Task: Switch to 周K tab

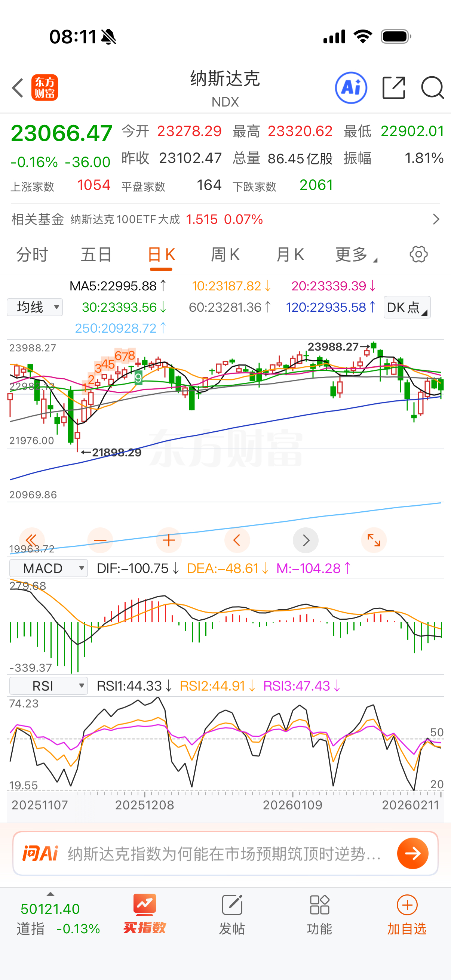Action: [x=225, y=255]
